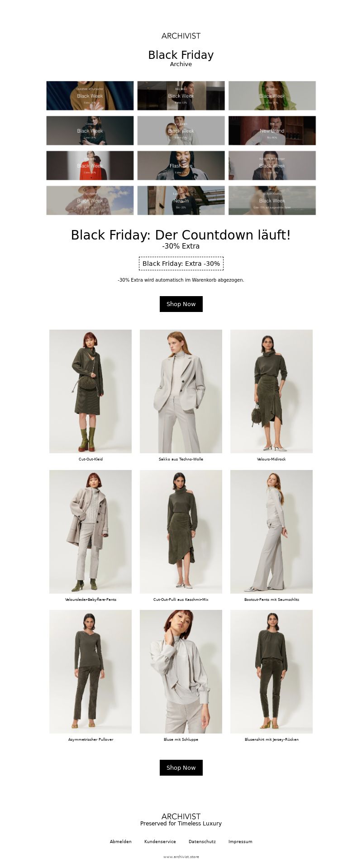Click the dashed Black Friday: Extra -30% code box
The height and width of the screenshot is (868, 362).
(181, 264)
